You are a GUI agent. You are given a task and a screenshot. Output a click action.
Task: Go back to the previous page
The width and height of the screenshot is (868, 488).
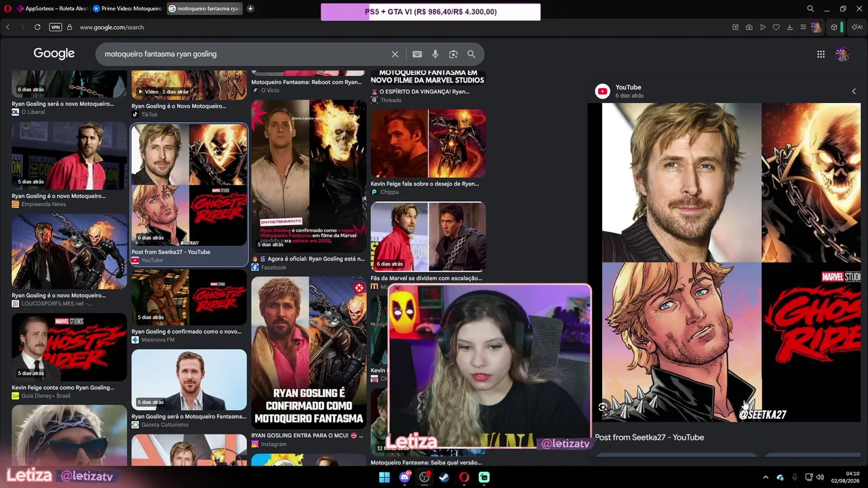pyautogui.click(x=8, y=27)
